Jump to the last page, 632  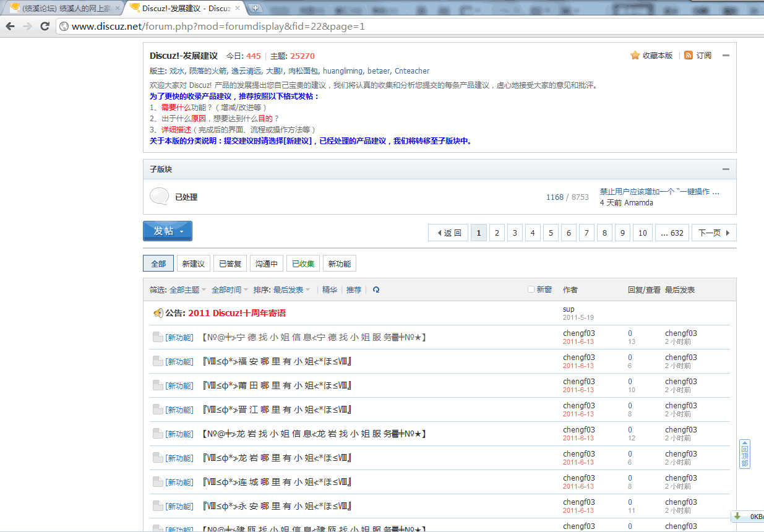click(672, 233)
